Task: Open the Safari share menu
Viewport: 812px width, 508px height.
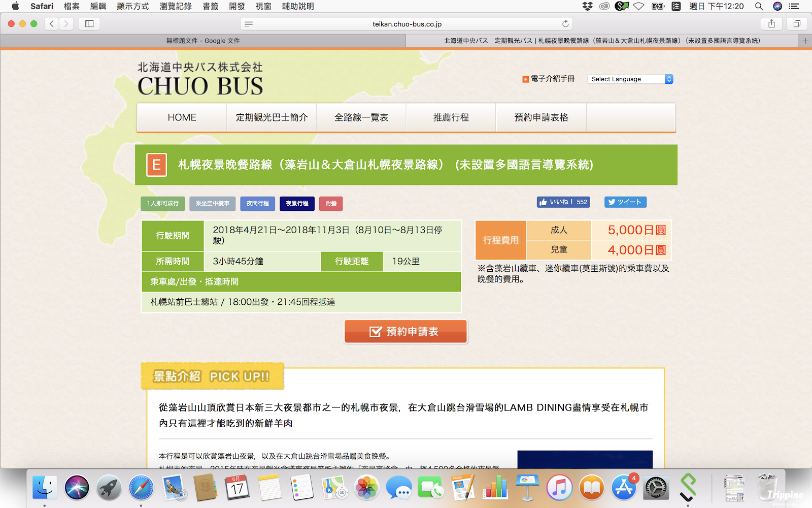Action: point(771,23)
